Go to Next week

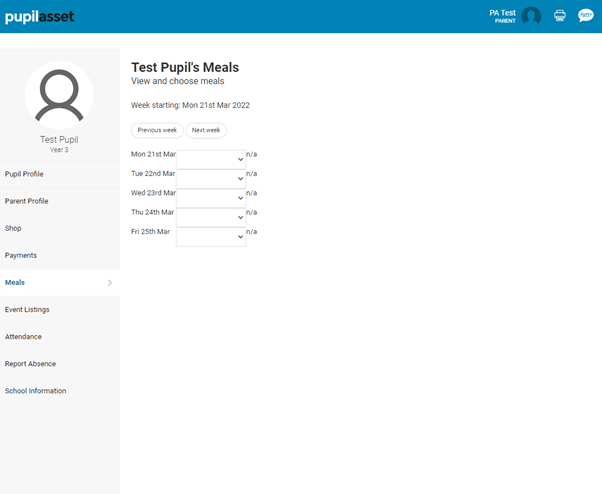(206, 130)
